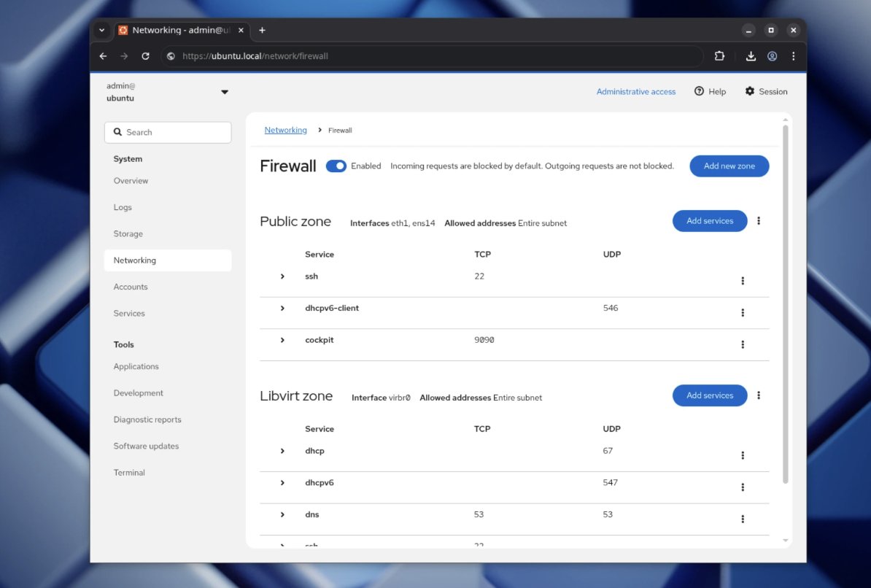Screen dimensions: 871x588
Task: Open the Libvirt zone kebab menu
Action: 759,395
